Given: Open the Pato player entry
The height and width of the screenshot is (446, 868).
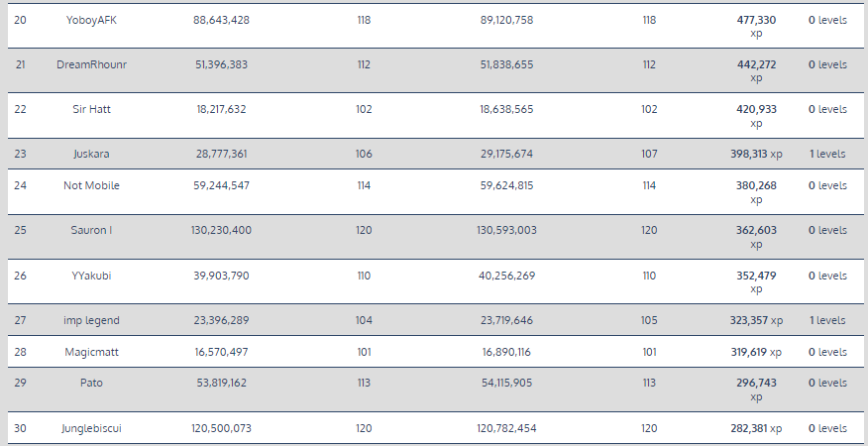Looking at the screenshot, I should point(91,383).
